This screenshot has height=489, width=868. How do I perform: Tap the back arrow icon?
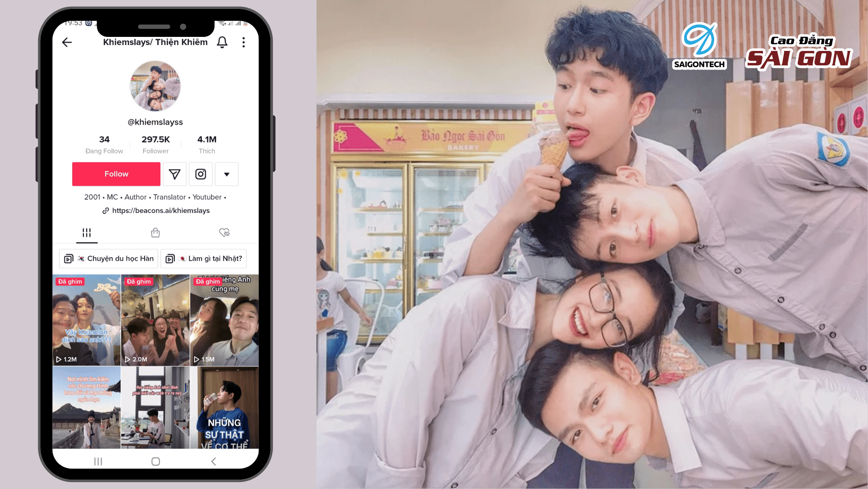click(67, 42)
